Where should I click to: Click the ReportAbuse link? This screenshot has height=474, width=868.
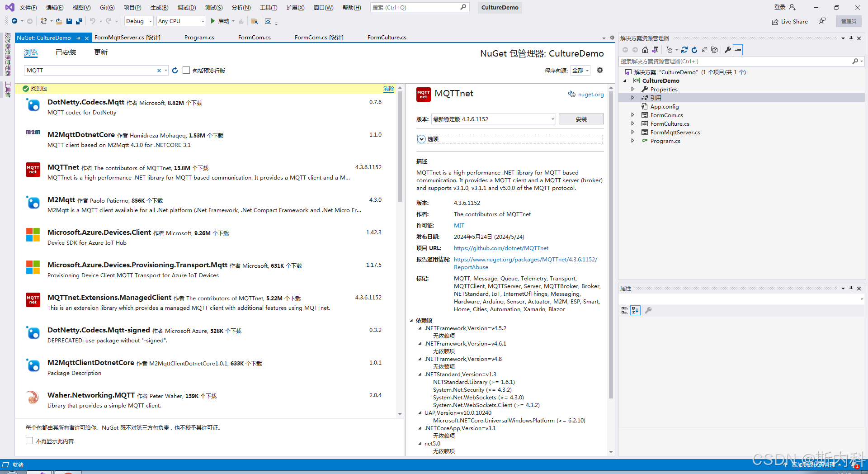pyautogui.click(x=471, y=267)
